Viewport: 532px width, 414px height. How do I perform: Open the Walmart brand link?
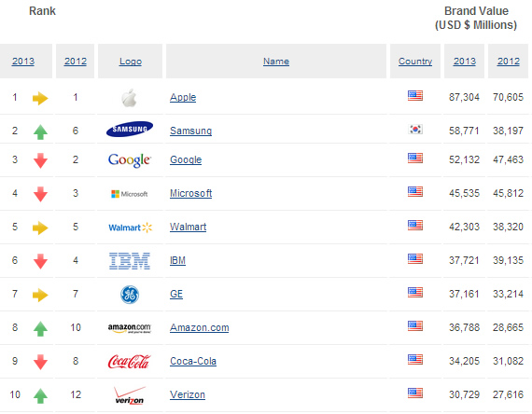pos(188,227)
